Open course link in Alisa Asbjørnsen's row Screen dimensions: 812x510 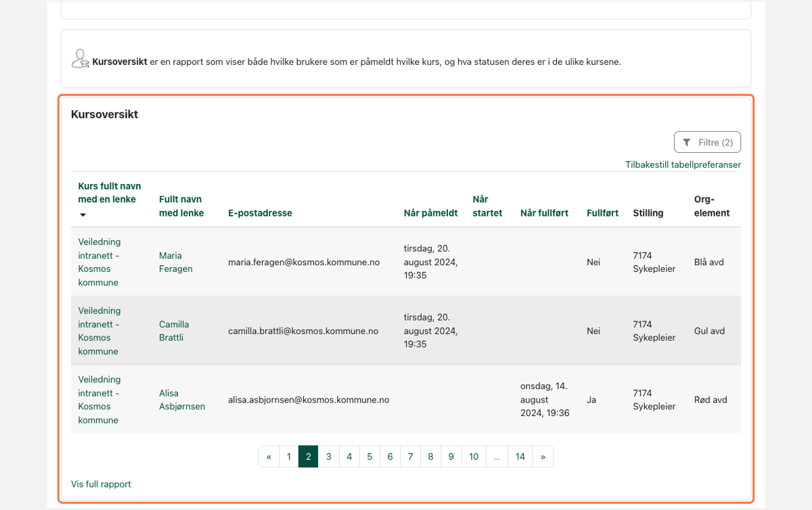pos(99,400)
